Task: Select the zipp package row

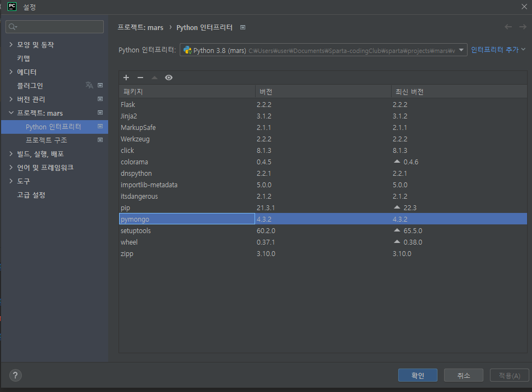Action: [x=323, y=254]
